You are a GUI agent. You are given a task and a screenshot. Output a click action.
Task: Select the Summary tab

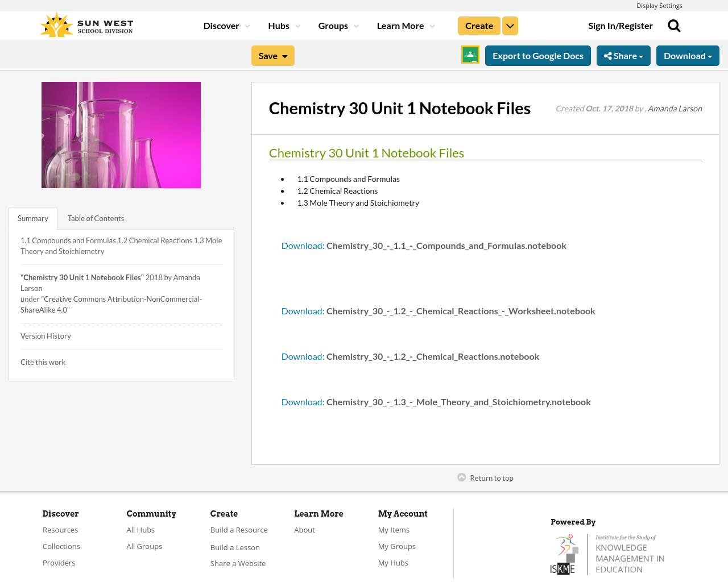(x=32, y=217)
